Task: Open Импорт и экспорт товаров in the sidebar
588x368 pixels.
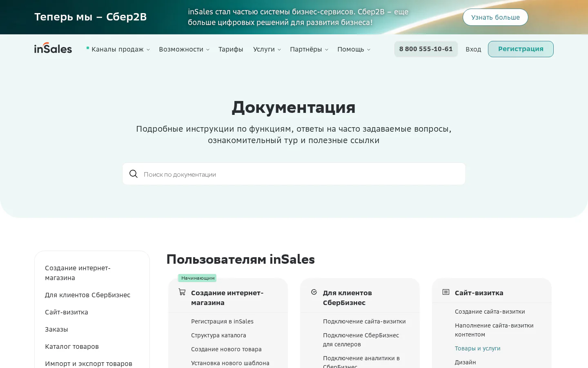Action: pos(89,364)
